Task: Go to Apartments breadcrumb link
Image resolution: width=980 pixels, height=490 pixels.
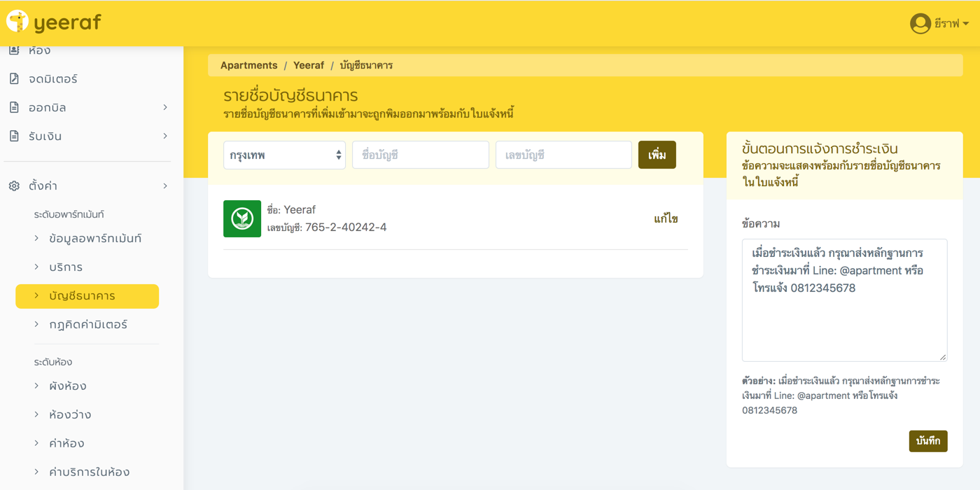Action: pos(249,65)
